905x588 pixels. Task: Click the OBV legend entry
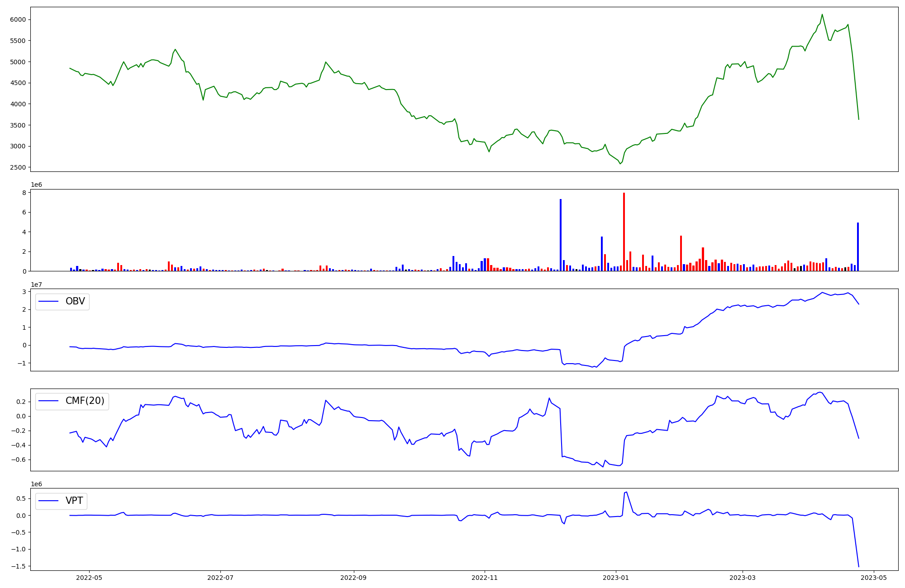[x=75, y=301]
